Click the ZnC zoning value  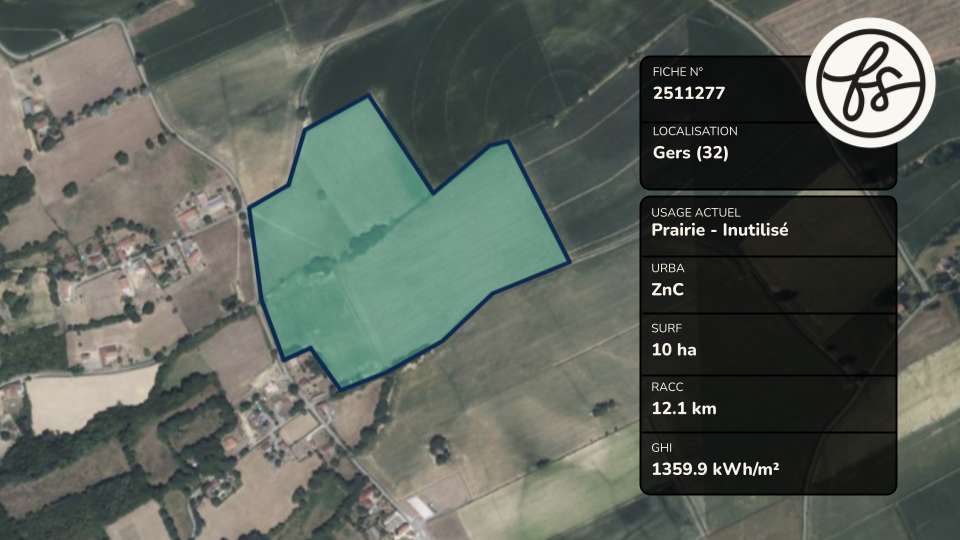pos(667,290)
